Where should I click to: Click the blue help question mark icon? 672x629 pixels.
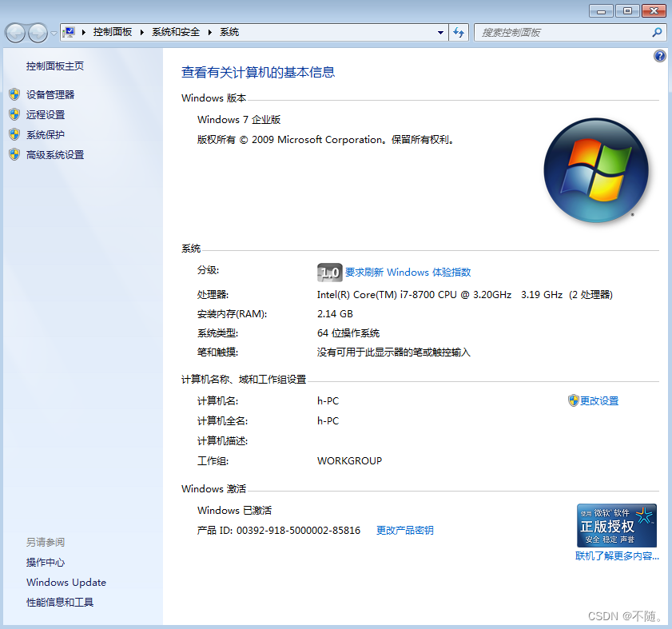coord(659,56)
